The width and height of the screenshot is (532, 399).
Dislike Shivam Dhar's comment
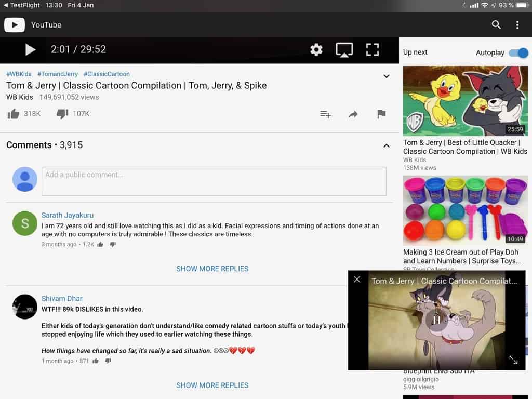click(108, 361)
